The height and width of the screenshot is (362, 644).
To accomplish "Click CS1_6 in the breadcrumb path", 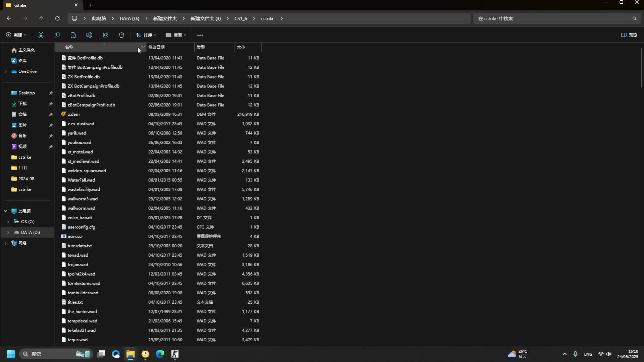I will (x=240, y=18).
